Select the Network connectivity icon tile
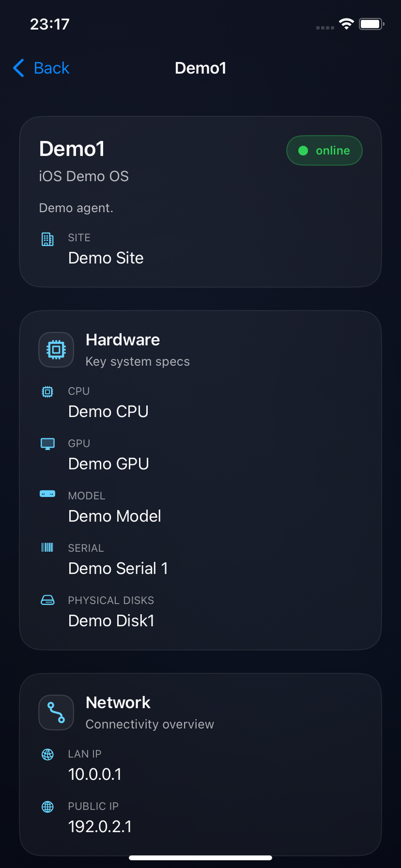 56,712
